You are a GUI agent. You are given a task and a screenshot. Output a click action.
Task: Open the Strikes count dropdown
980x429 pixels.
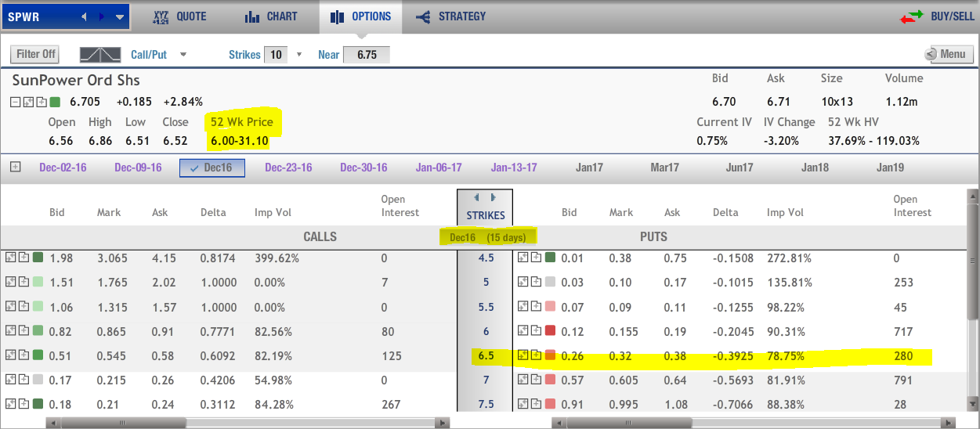point(298,55)
